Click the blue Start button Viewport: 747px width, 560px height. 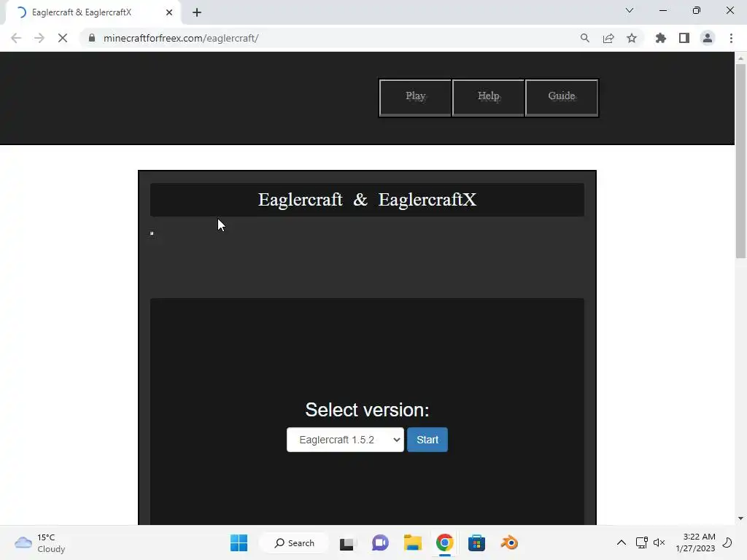[427, 440]
